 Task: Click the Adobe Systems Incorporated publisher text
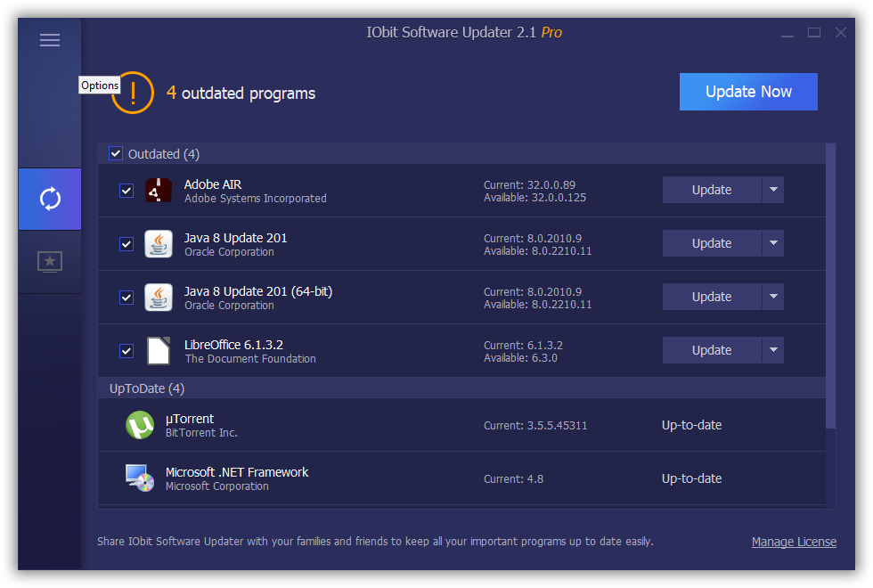(256, 198)
